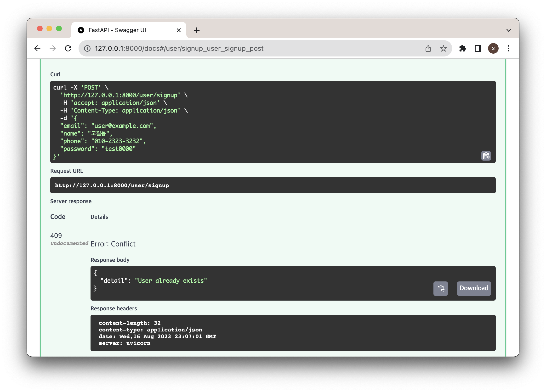Toggle the browser side panel
The width and height of the screenshot is (546, 392).
tap(478, 48)
